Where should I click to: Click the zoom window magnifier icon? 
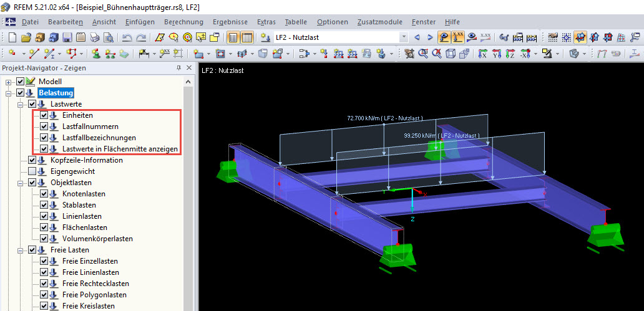click(423, 54)
